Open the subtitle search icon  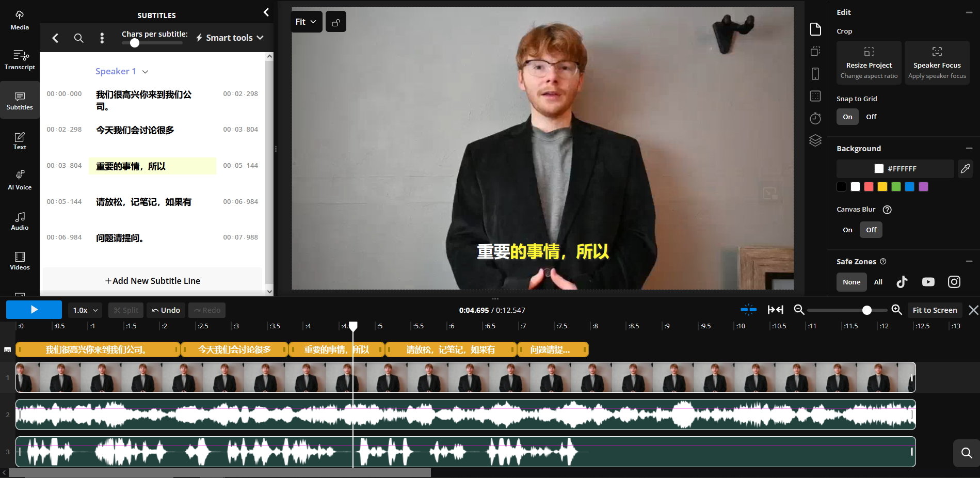point(78,38)
